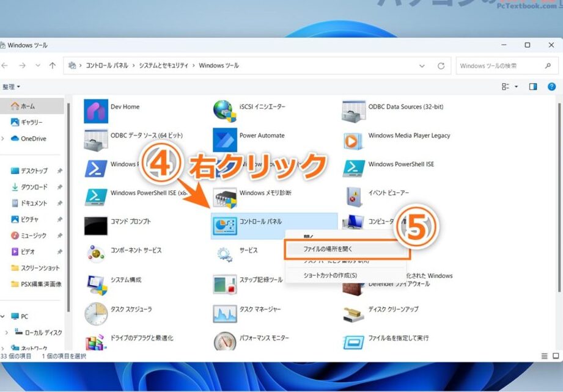The width and height of the screenshot is (563, 392).
Task: Select ショートカットの作成(S) in context menu
Action: (330, 275)
